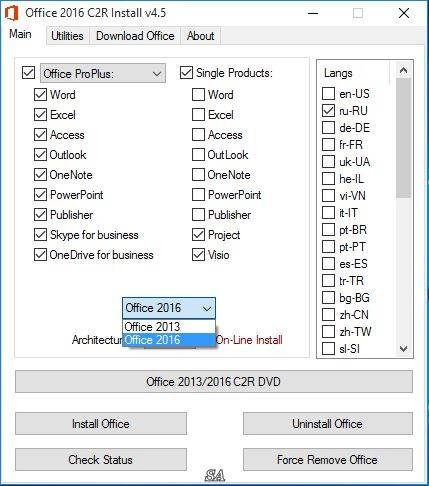
Task: Uncheck the Project single product
Action: (198, 235)
